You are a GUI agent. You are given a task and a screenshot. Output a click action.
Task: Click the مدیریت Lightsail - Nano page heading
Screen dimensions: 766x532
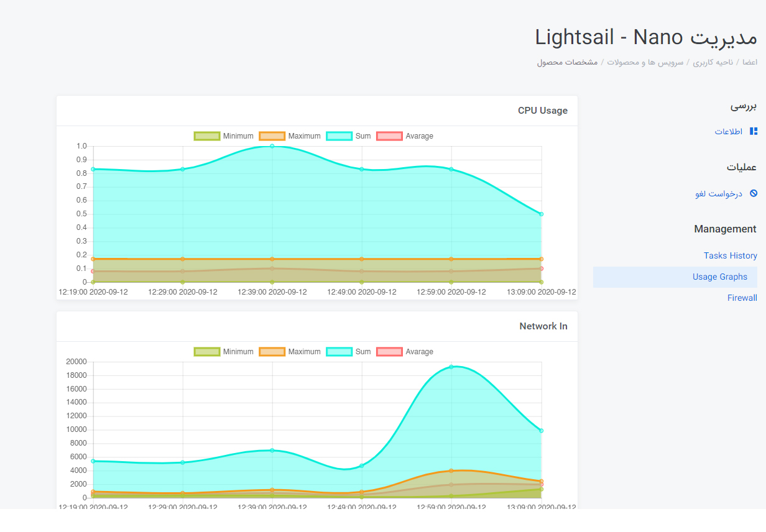click(646, 37)
